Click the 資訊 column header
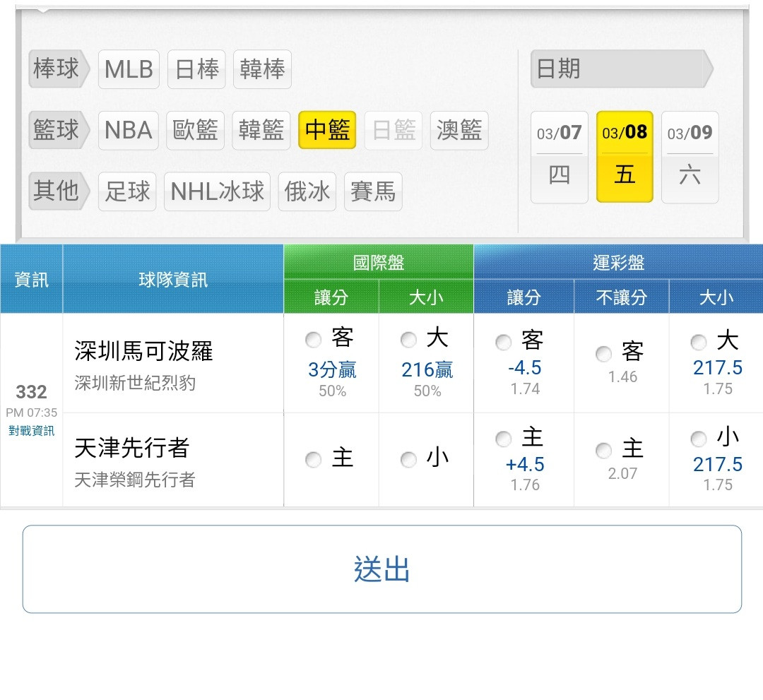The image size is (763, 700). tap(31, 280)
